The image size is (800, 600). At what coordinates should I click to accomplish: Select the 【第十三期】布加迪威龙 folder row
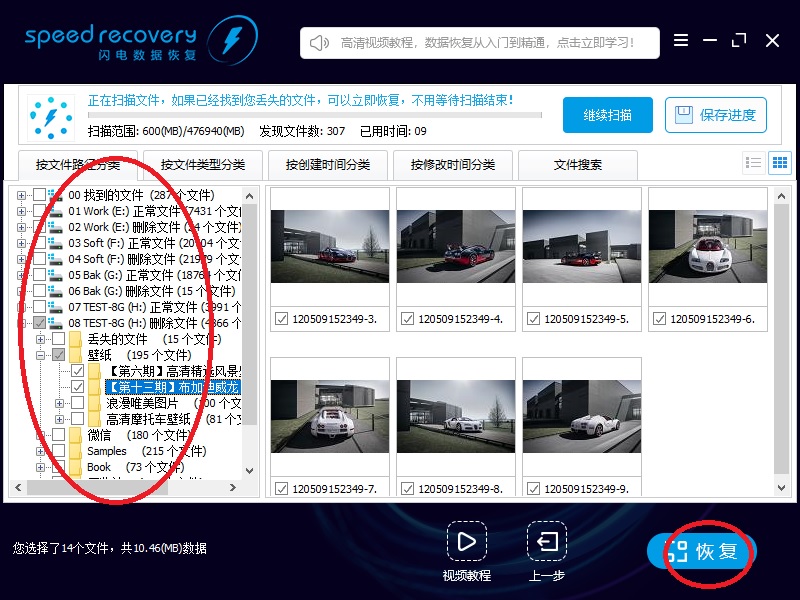[173, 387]
